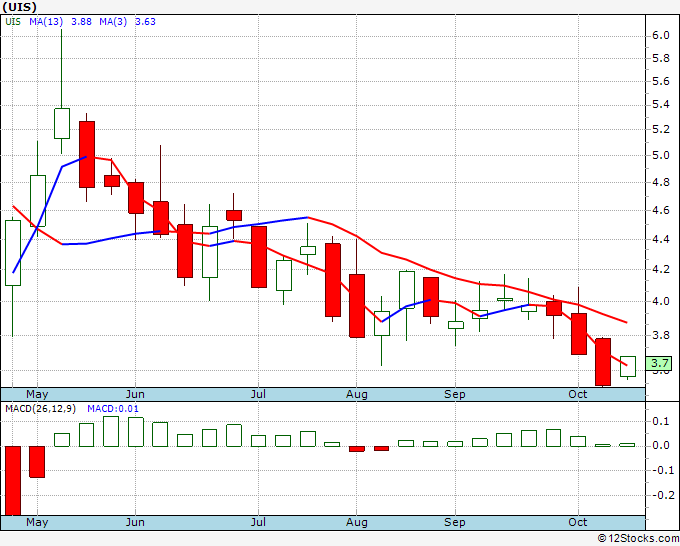
Task: Select the UIS legend label
Action: (x=13, y=22)
